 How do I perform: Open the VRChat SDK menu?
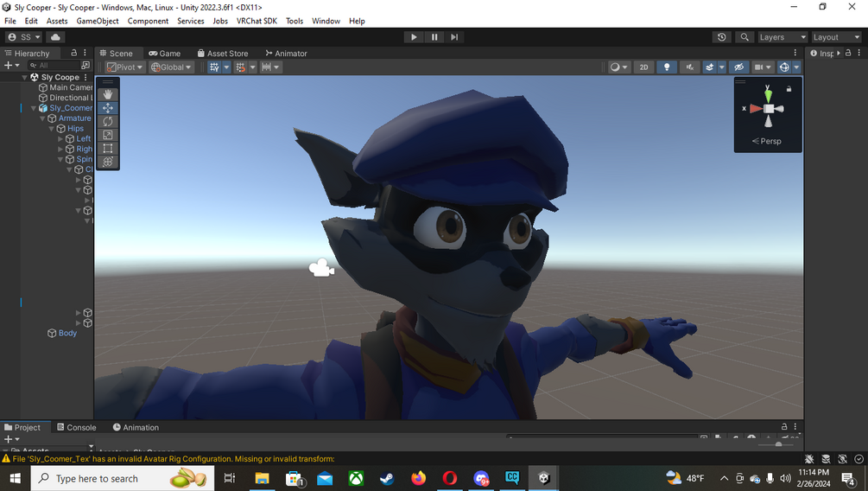[257, 21]
